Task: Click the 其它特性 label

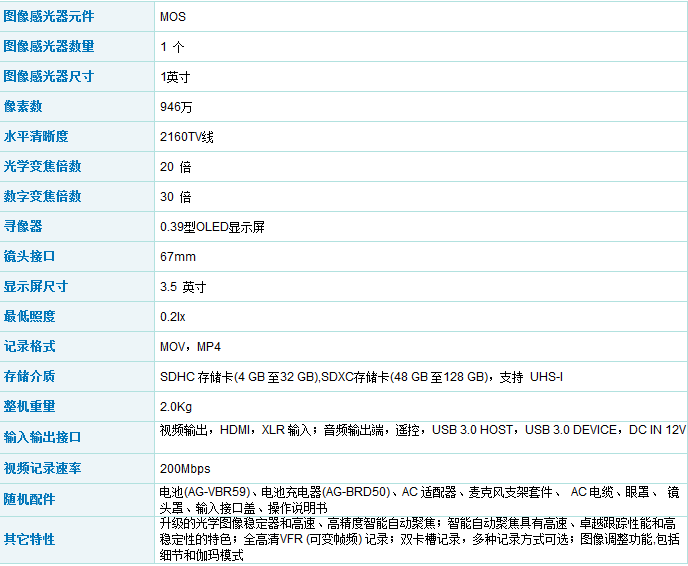Action: pos(30,539)
